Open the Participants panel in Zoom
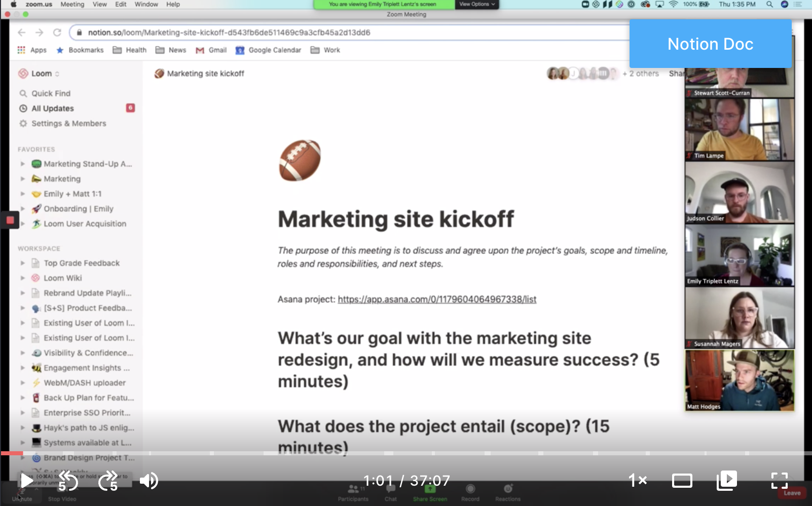 (x=353, y=492)
